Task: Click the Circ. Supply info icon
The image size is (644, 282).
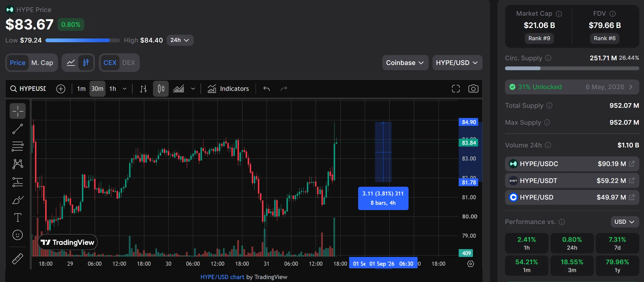Action: pos(548,58)
